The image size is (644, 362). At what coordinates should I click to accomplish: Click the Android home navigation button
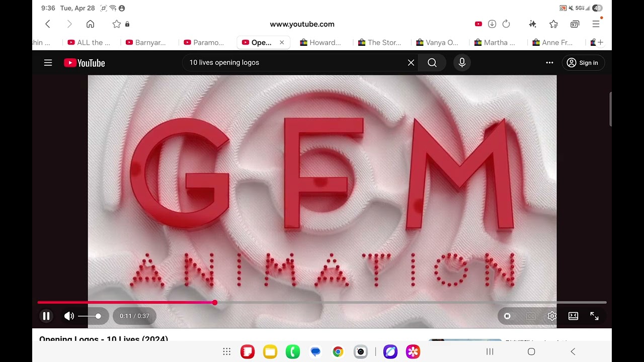coord(531,351)
